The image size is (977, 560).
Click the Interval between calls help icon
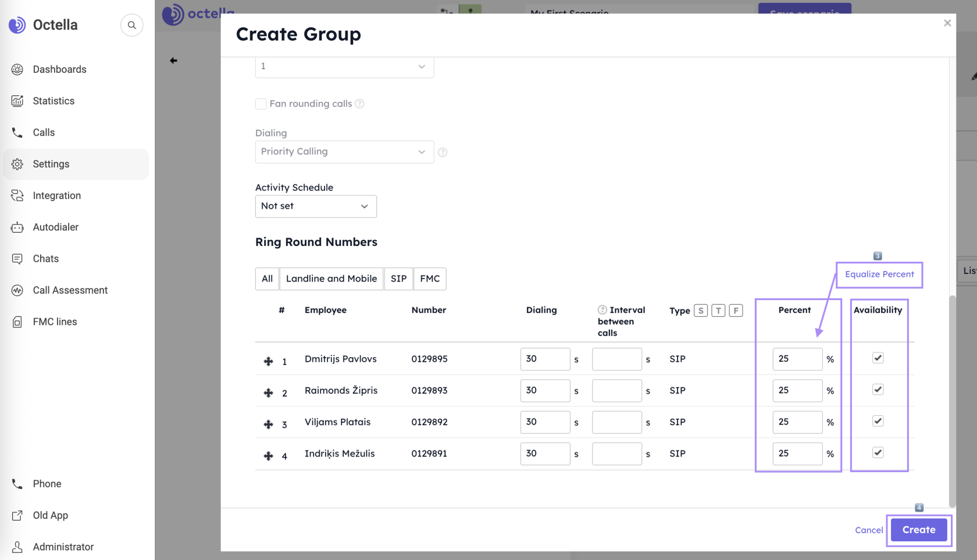pyautogui.click(x=602, y=310)
